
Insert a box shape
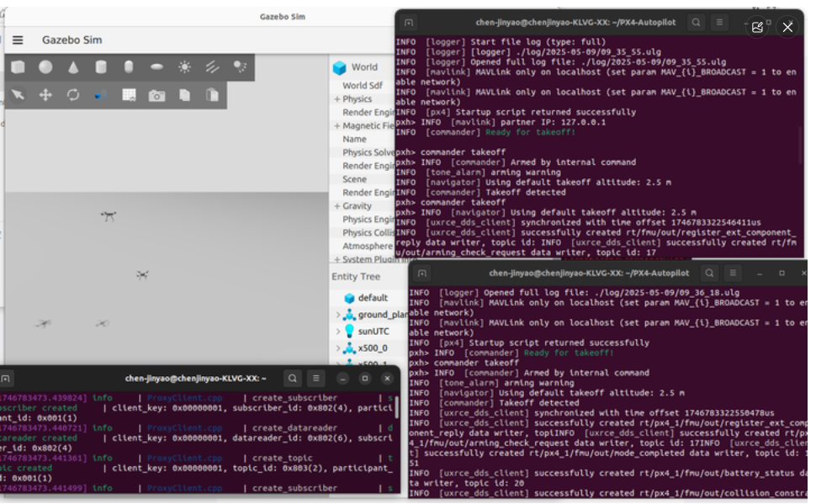pos(19,66)
